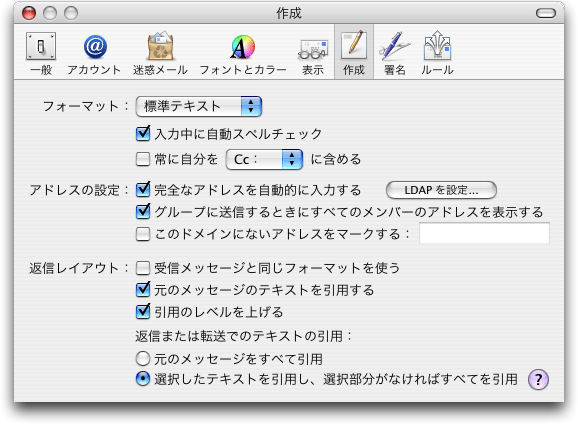Viewport: 578px width, 425px height.
Task: Open the フォーマット dropdown showing 標準テキスト
Action: click(199, 107)
